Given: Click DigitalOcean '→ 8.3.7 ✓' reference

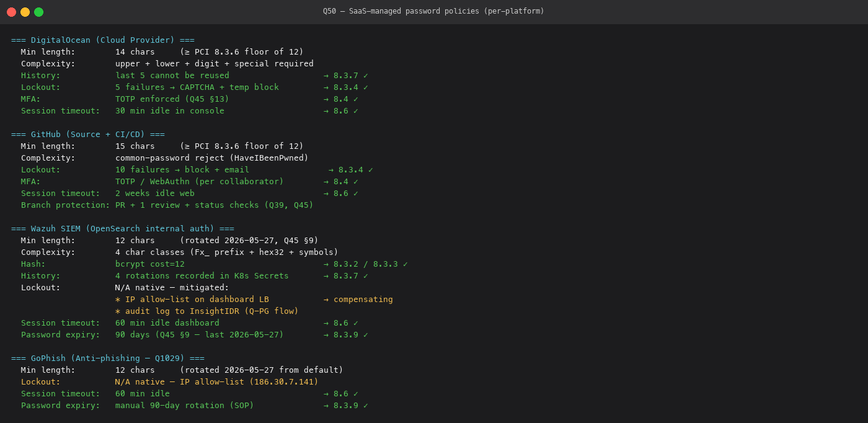Looking at the screenshot, I should tap(346, 75).
